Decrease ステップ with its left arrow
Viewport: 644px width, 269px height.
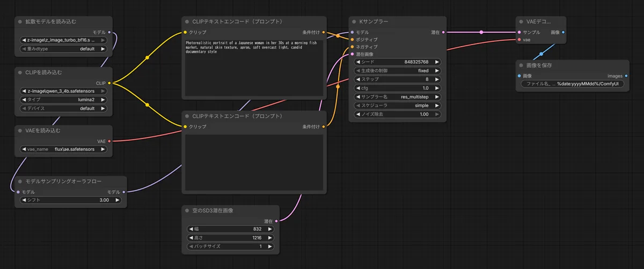tap(358, 79)
